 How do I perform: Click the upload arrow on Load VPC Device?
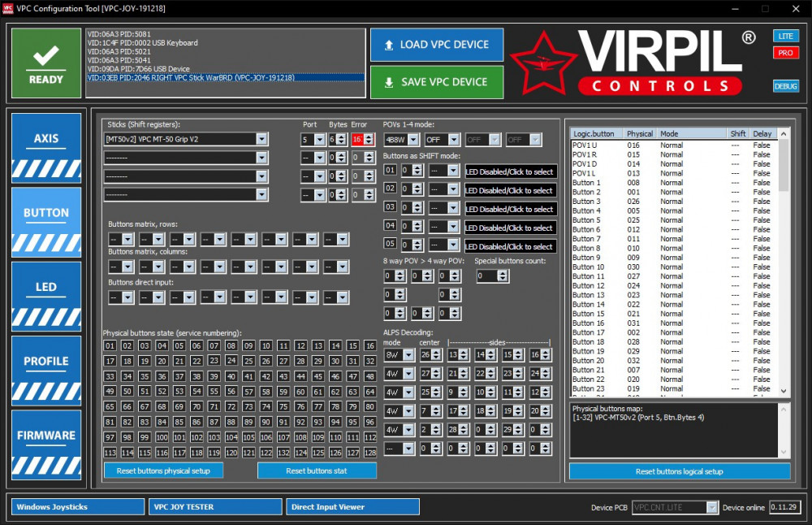[x=389, y=45]
